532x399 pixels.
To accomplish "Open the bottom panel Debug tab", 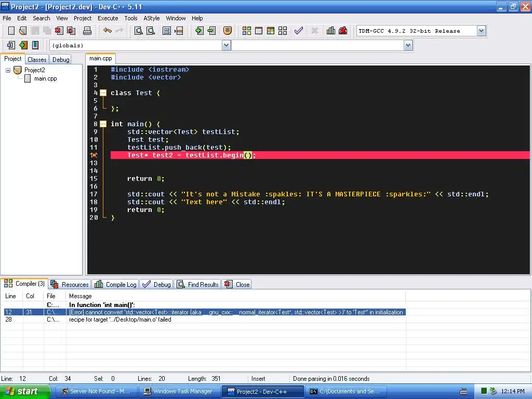I will [157, 284].
